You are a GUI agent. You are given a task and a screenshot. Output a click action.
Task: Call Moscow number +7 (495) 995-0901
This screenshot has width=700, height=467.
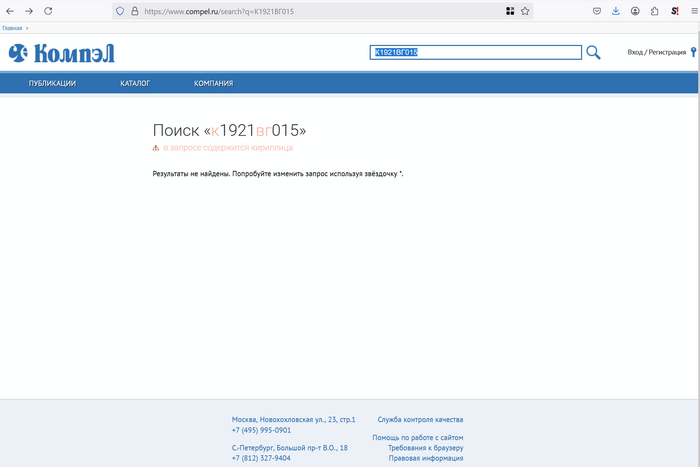tap(261, 430)
